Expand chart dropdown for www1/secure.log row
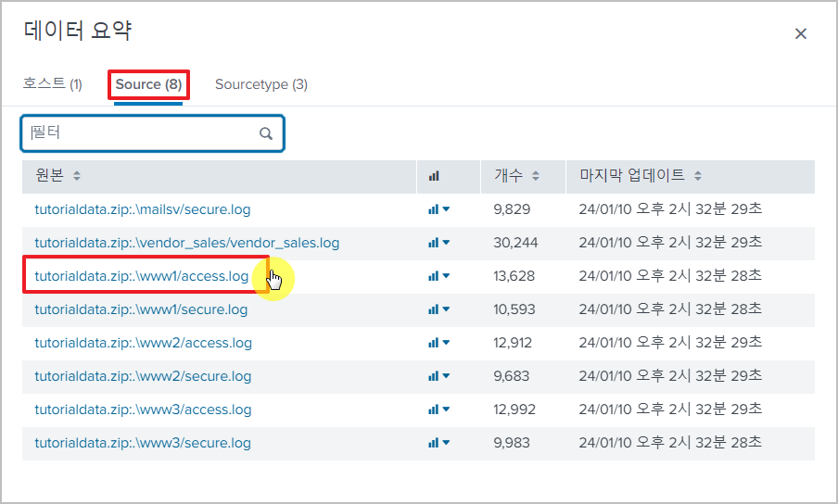The width and height of the screenshot is (838, 504). click(438, 309)
